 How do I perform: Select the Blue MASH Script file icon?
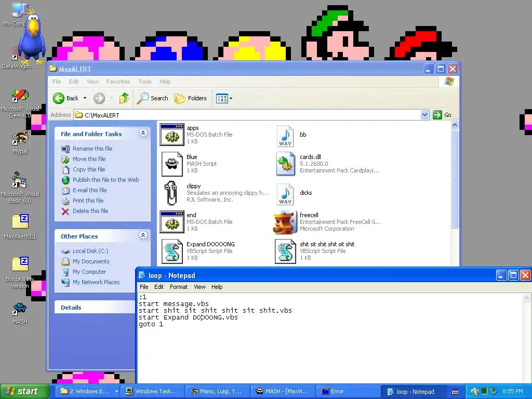tap(172, 164)
